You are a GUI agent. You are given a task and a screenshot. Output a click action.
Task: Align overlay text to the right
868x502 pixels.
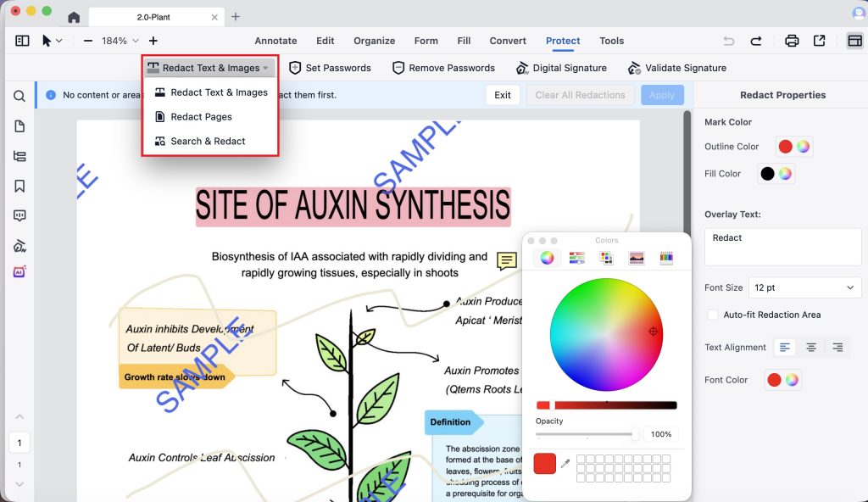tap(837, 348)
